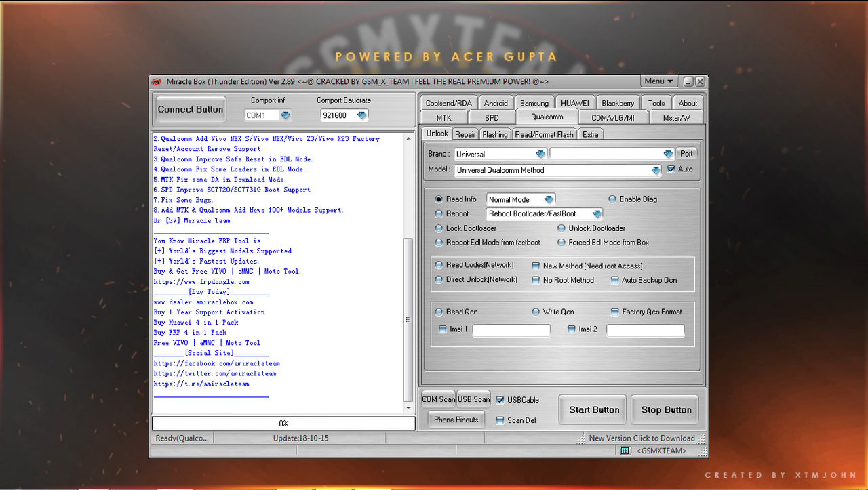
Task: Switch to the Blackberry tab
Action: (618, 103)
